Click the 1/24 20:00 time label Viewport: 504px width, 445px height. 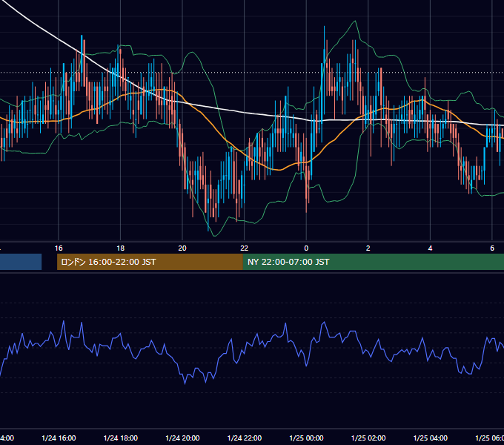(182, 438)
